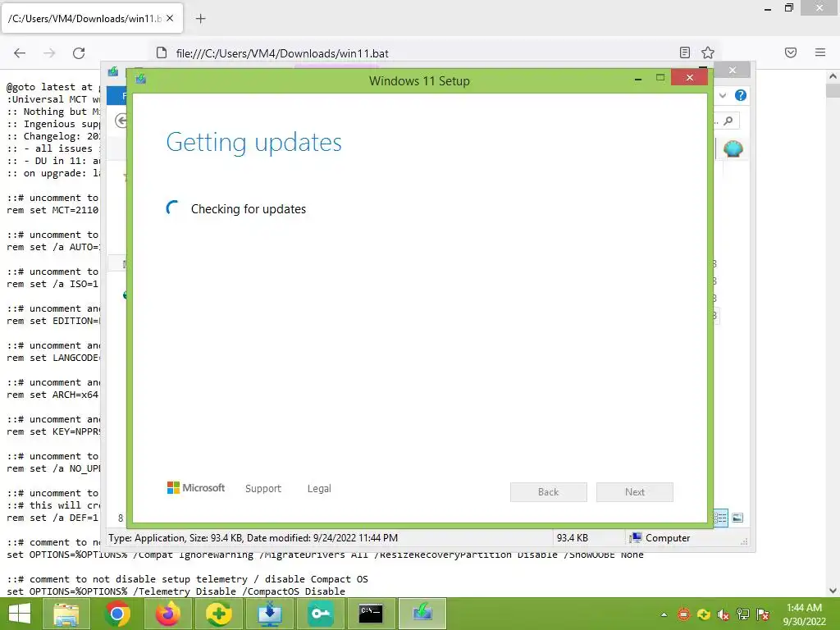840x630 pixels.
Task: Click the Next button in Windows 11 Setup
Action: (x=634, y=492)
